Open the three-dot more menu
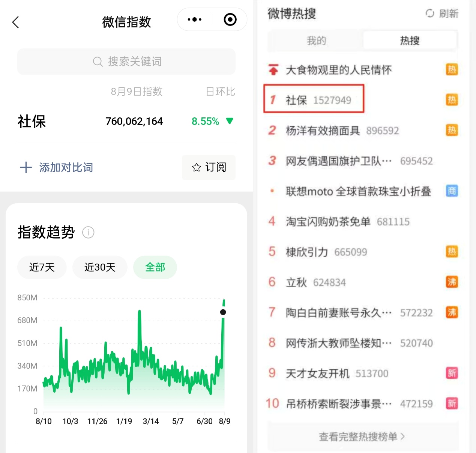Screen dimensions: 476x453 click(x=194, y=19)
